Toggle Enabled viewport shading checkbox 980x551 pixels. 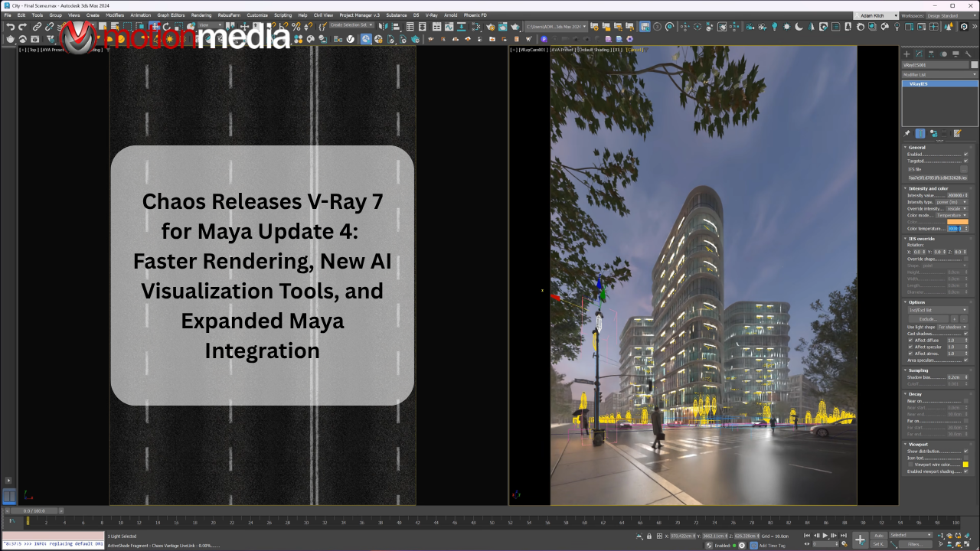[x=965, y=471]
